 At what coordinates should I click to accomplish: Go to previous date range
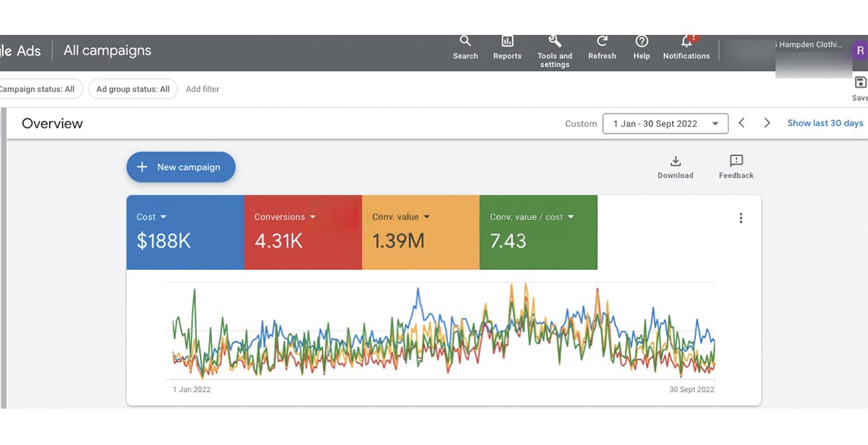tap(741, 123)
